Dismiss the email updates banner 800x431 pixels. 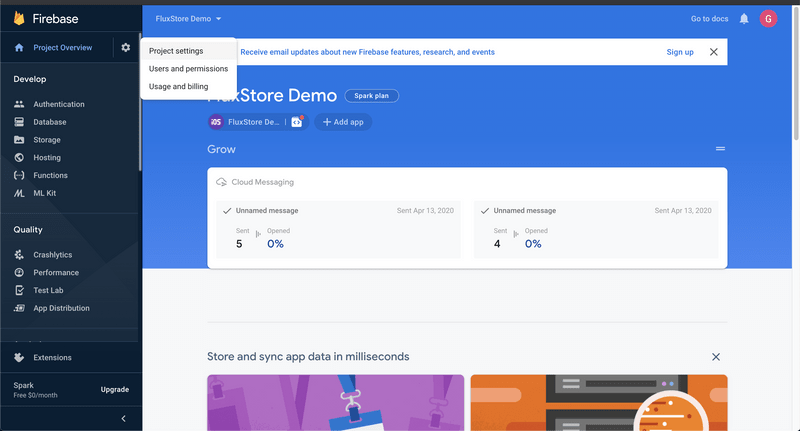coord(713,52)
